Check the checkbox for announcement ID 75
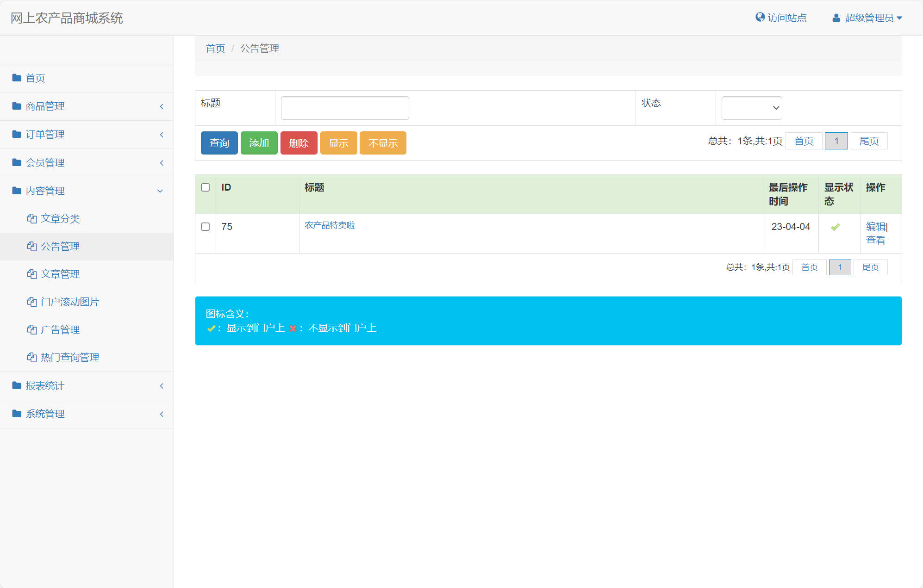Image resolution: width=923 pixels, height=588 pixels. pyautogui.click(x=206, y=227)
